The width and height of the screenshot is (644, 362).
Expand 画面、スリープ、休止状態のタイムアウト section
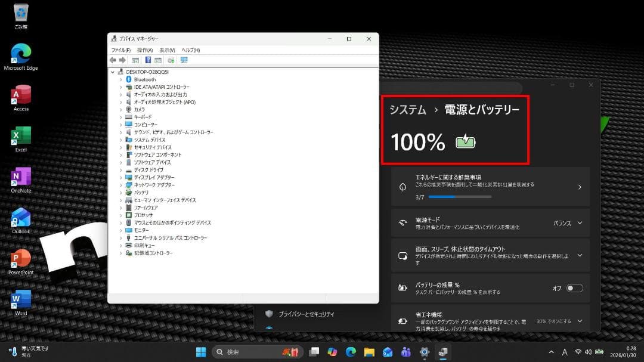coord(578,255)
